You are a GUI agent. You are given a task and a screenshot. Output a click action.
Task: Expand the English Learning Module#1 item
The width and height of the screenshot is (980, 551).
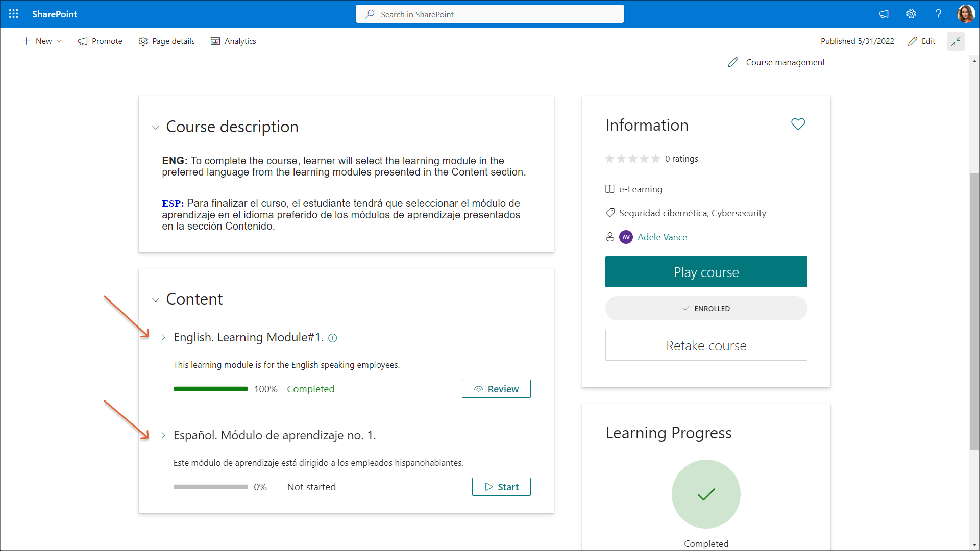tap(163, 337)
